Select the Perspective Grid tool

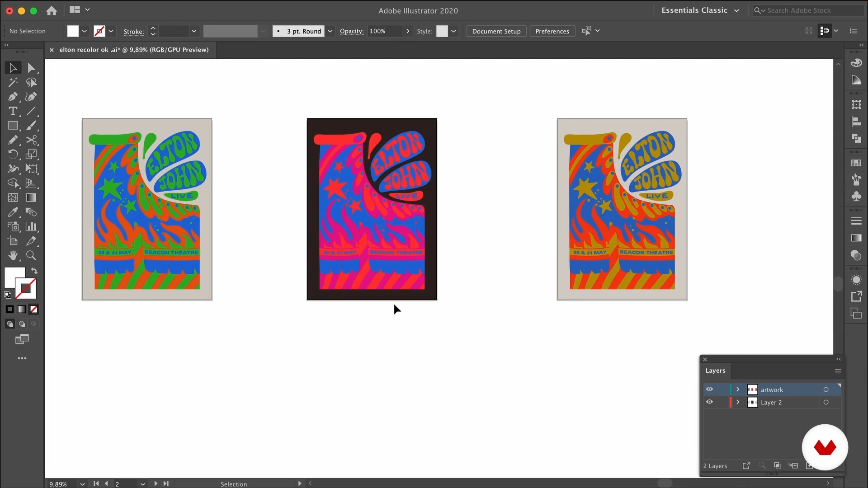(31, 183)
